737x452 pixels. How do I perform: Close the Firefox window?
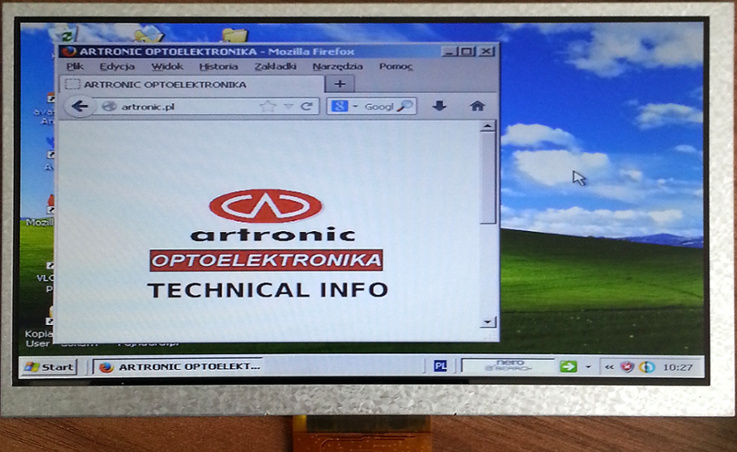click(486, 51)
